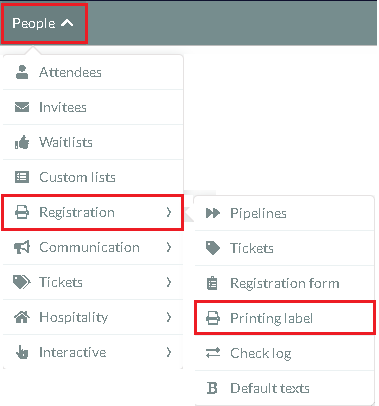The image size is (379, 406).
Task: Choose the Interactive menu item
Action: click(x=93, y=352)
